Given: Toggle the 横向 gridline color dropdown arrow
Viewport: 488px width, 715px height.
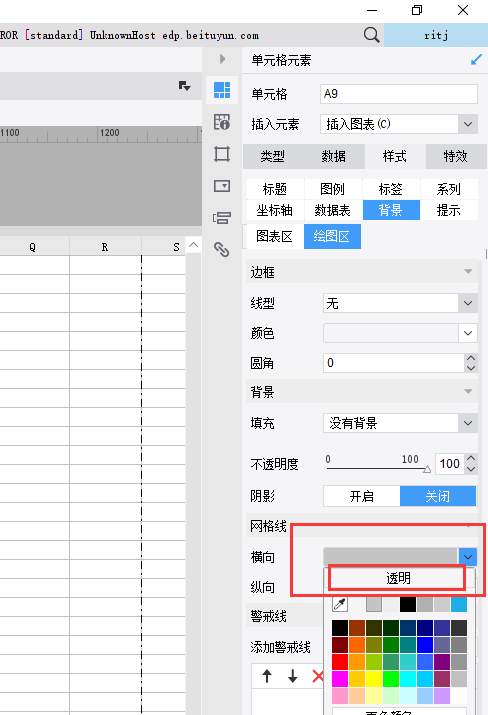Looking at the screenshot, I should coord(467,557).
